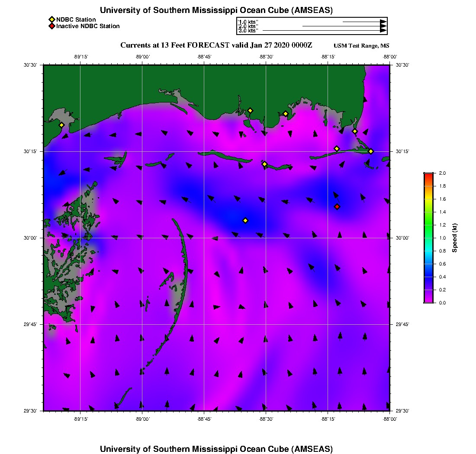The height and width of the screenshot is (454, 476).
Task: Click the top University of Southern Mississippi title
Action: tap(216, 10)
